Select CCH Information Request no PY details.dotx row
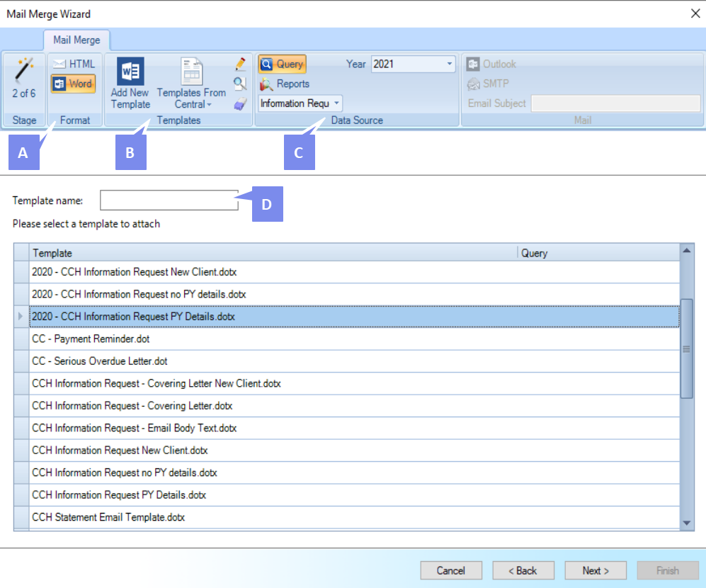706x588 pixels. tap(354, 473)
